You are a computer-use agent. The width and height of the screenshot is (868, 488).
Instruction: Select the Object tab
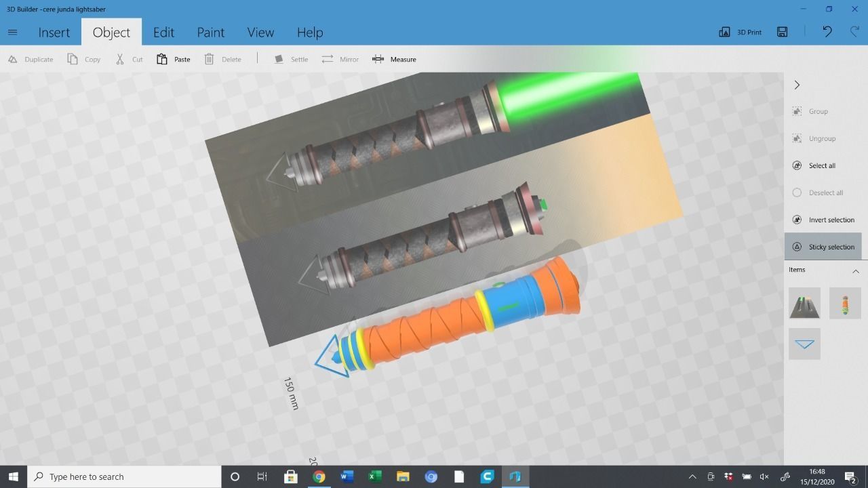(x=111, y=32)
